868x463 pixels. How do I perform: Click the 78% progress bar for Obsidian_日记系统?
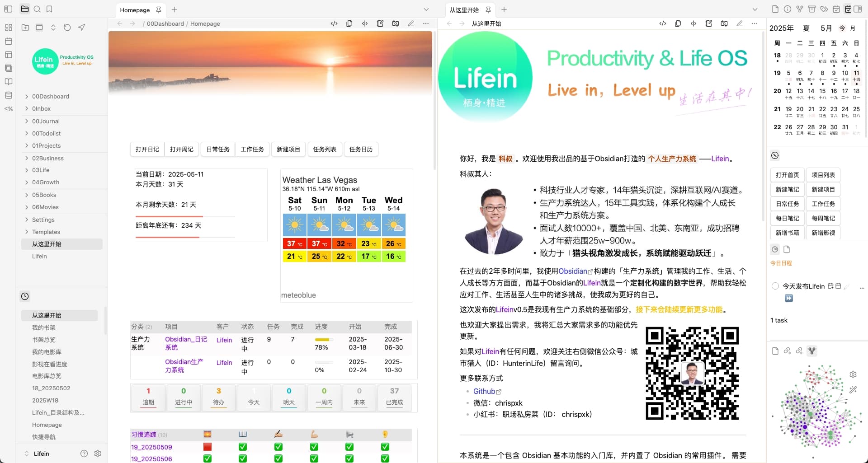(324, 339)
